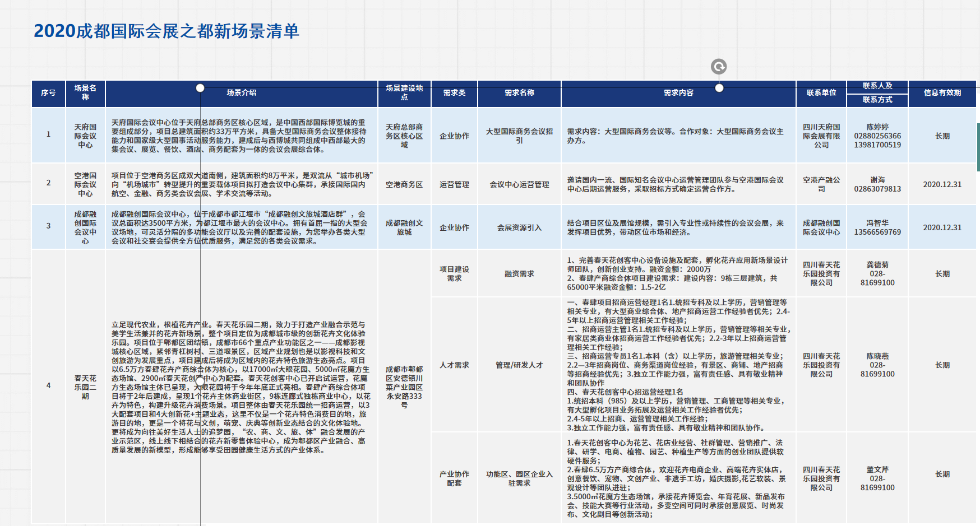Select the 春天花乐园二期 scene name cell
This screenshot has height=526, width=980.
coord(85,387)
